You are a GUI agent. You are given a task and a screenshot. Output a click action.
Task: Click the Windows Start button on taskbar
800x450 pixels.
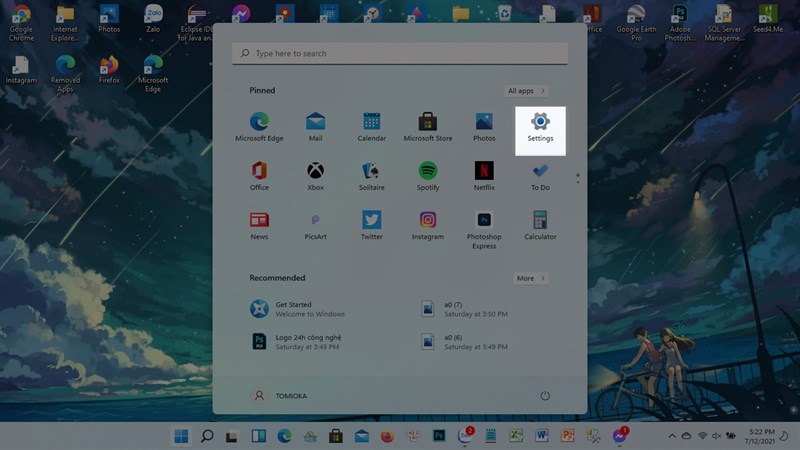(x=181, y=436)
